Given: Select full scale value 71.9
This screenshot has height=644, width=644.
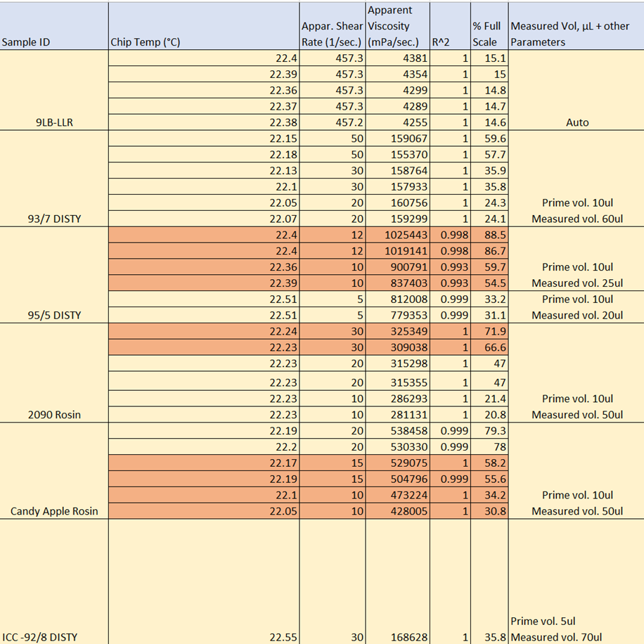Looking at the screenshot, I should 489,331.
